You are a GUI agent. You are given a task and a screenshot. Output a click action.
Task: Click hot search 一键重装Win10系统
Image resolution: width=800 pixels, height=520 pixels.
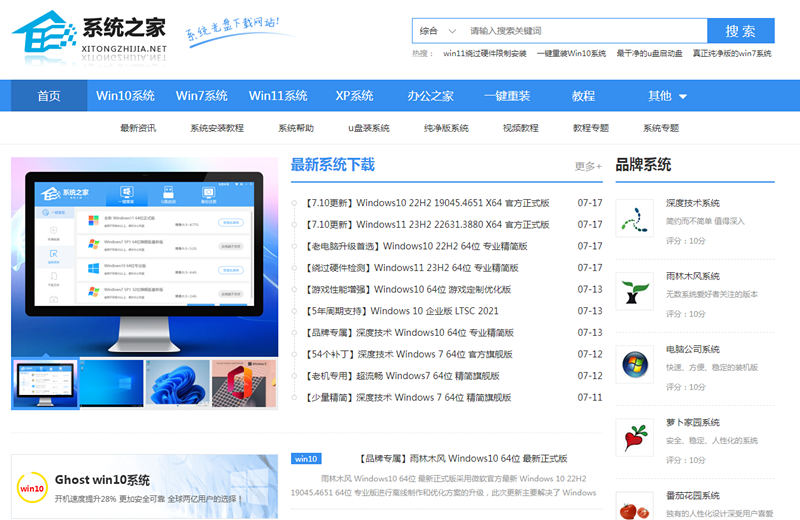tap(571, 54)
